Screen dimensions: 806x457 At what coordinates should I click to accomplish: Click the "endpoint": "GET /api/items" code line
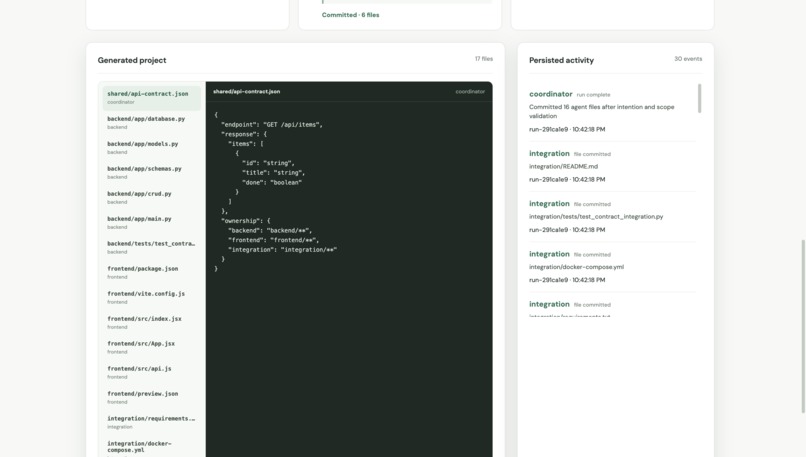(272, 124)
